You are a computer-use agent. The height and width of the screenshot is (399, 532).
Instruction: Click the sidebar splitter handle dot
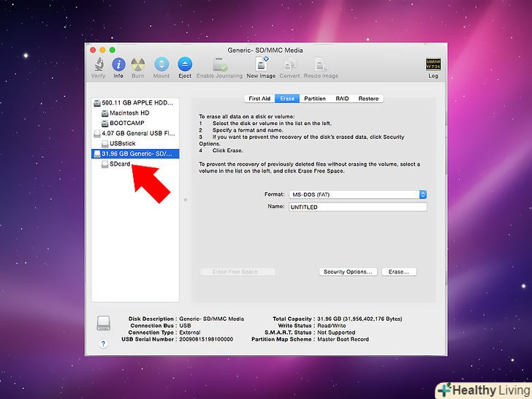(186, 199)
